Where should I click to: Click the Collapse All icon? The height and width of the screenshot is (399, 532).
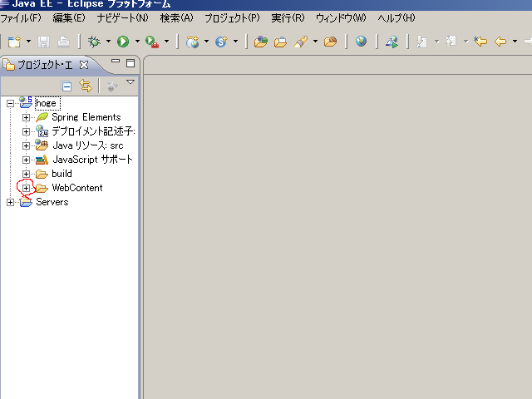[66, 86]
